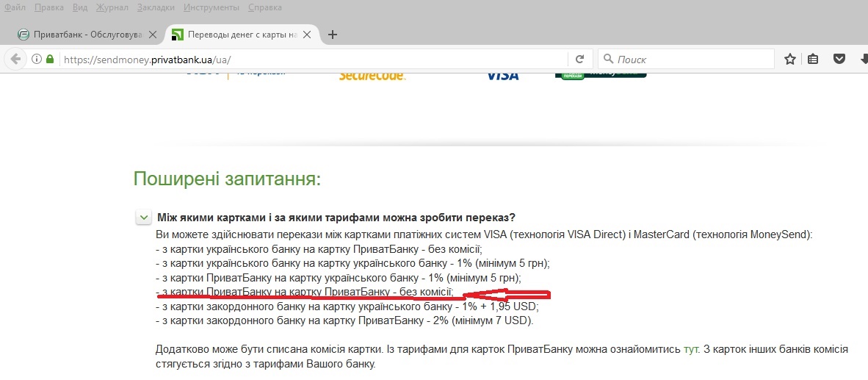Screen dimensions: 868x380
Task: Close the Приватбанк - Обслуговува tab
Action: coord(153,35)
